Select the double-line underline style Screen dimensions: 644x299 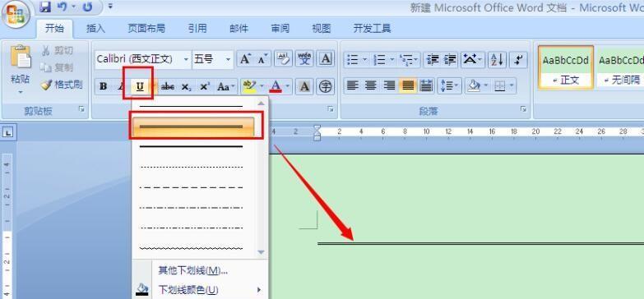click(192, 126)
